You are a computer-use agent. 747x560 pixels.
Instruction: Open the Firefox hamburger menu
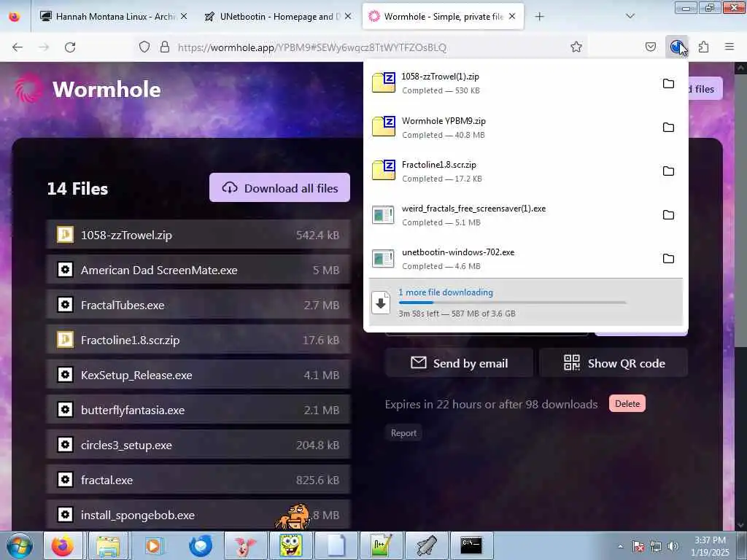729,47
